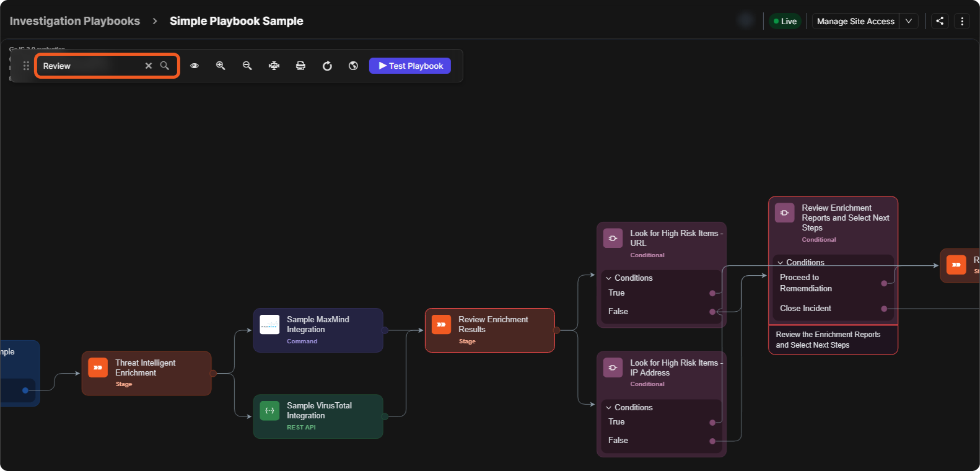This screenshot has height=471, width=980.
Task: Zoom out of the playbook canvas
Action: tap(247, 66)
